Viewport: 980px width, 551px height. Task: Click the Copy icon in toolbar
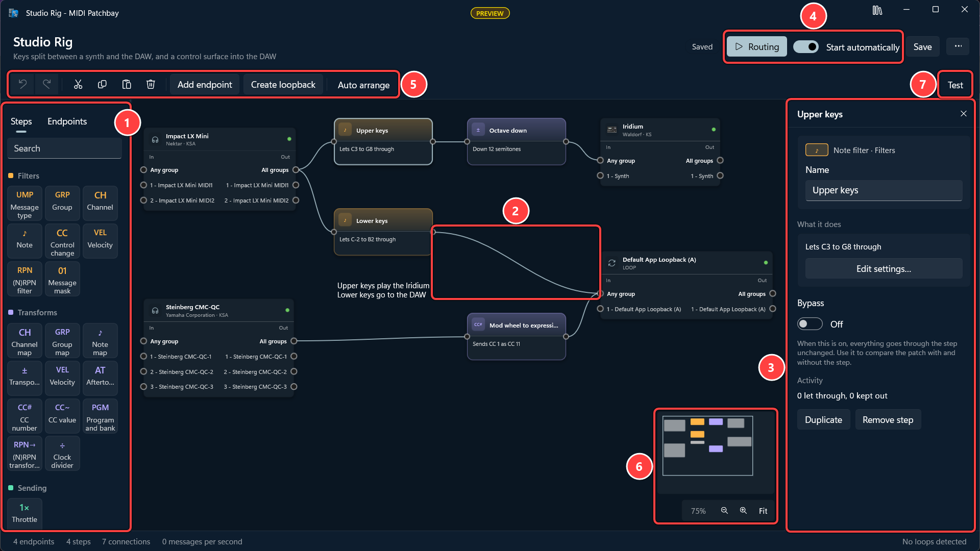[x=102, y=84]
